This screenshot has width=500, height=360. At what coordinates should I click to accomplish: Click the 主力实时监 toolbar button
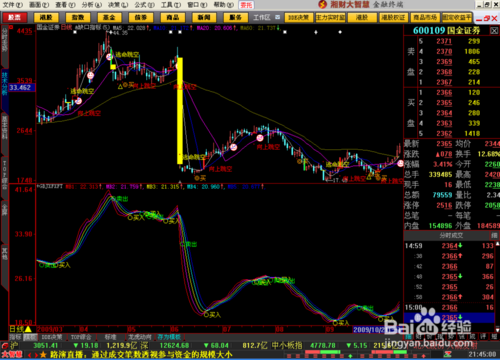click(x=330, y=17)
